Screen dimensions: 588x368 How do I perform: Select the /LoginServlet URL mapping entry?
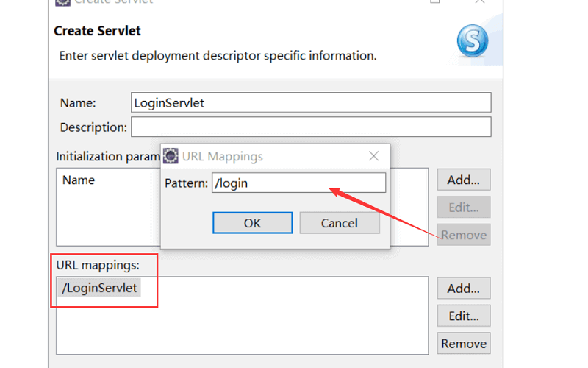coord(100,288)
